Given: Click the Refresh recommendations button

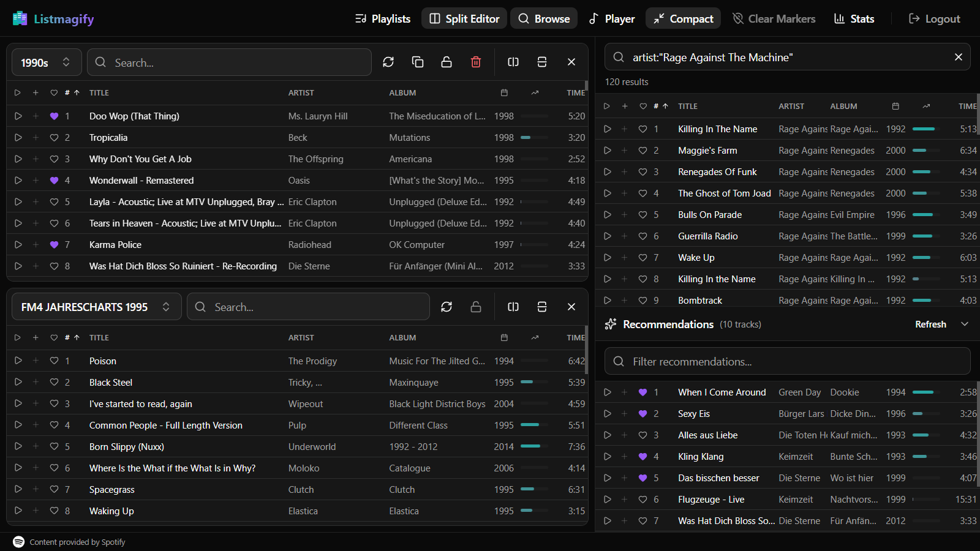Looking at the screenshot, I should [930, 324].
